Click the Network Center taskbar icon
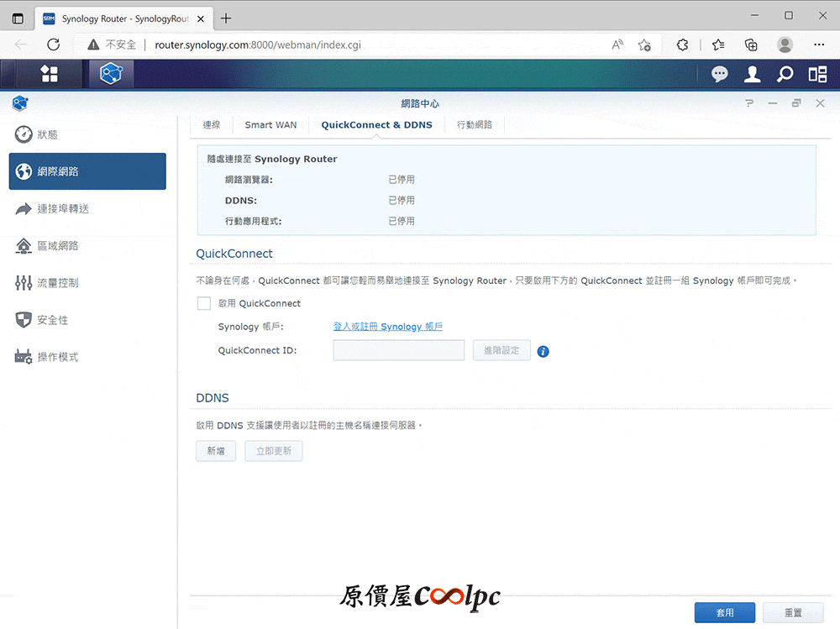Screen dimensions: 840x629 111,73
